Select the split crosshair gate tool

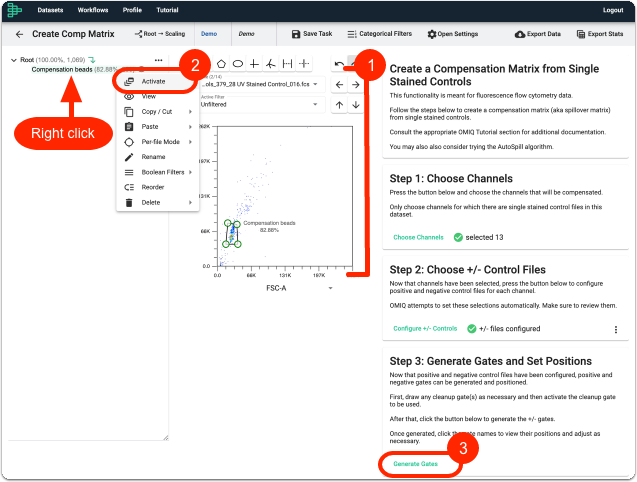[304, 64]
